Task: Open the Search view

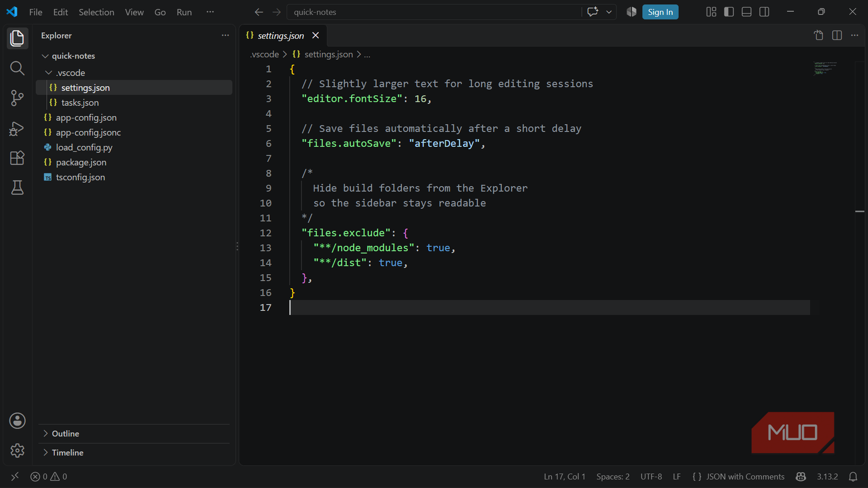Action: 17,68
